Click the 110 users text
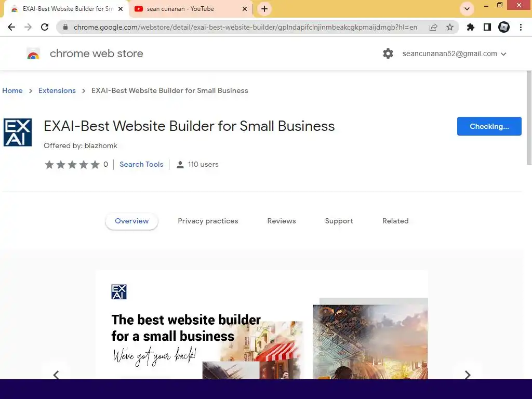The height and width of the screenshot is (399, 532). 203,165
